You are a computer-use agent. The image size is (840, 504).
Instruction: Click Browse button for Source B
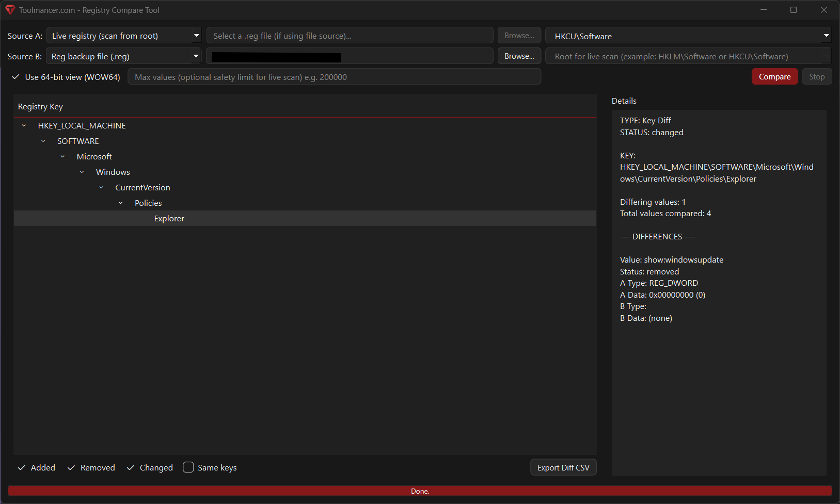[x=519, y=56]
